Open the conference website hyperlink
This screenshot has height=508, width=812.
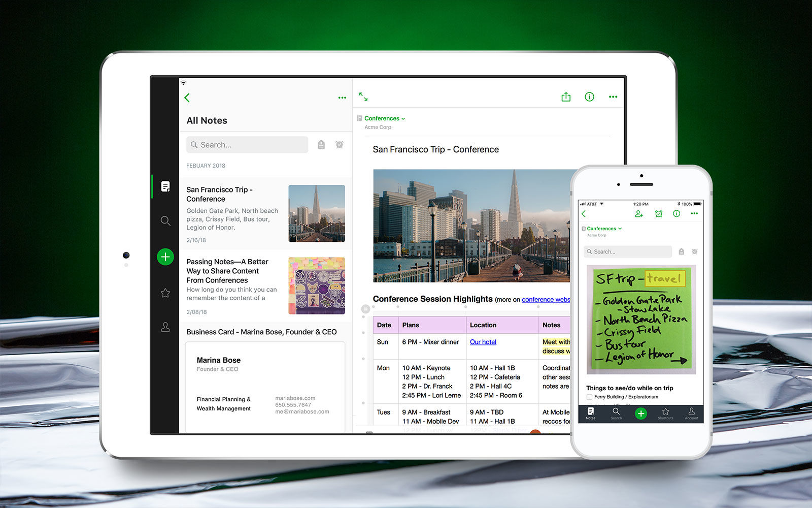(x=546, y=299)
